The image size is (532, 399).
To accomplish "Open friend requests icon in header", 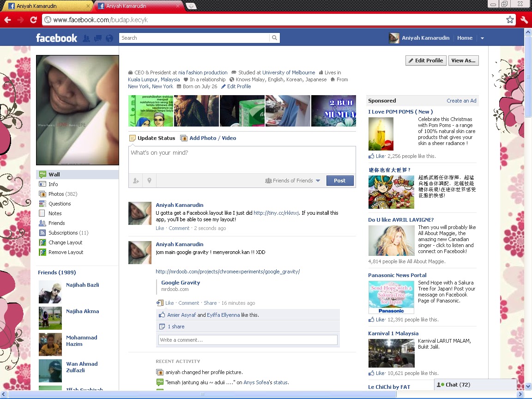I will point(86,38).
